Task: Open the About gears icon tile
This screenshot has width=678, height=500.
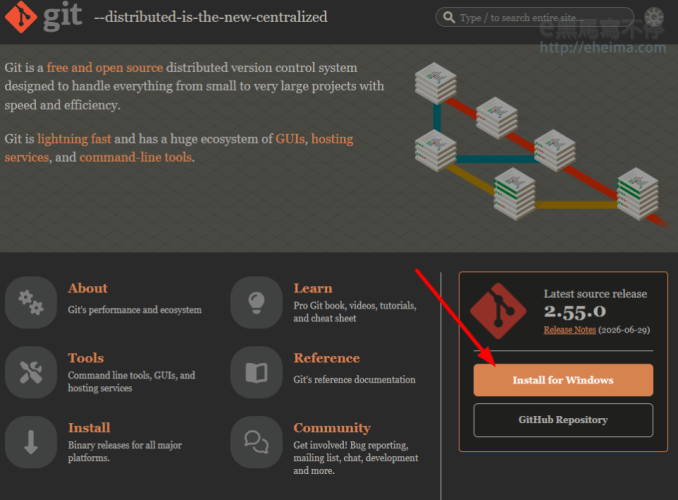Action: [31, 302]
